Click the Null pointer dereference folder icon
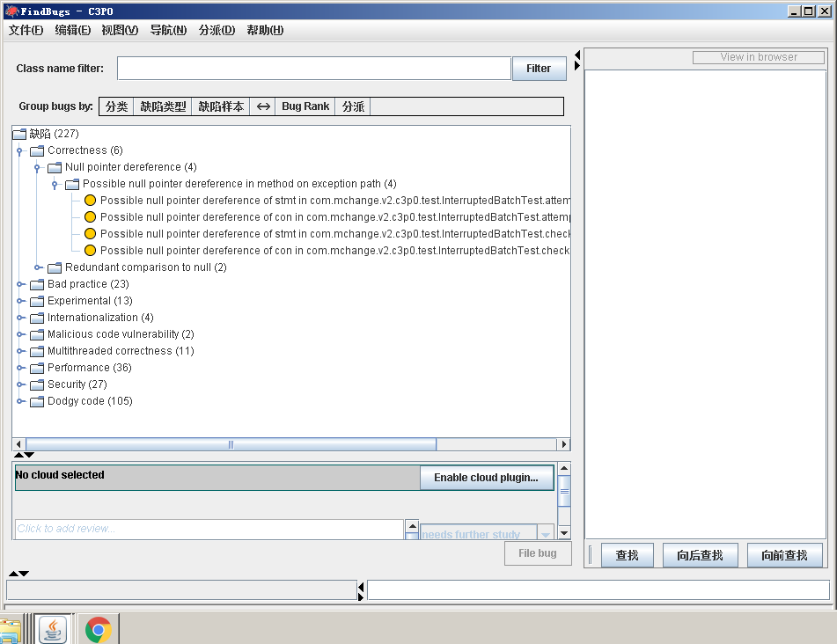 pos(55,167)
